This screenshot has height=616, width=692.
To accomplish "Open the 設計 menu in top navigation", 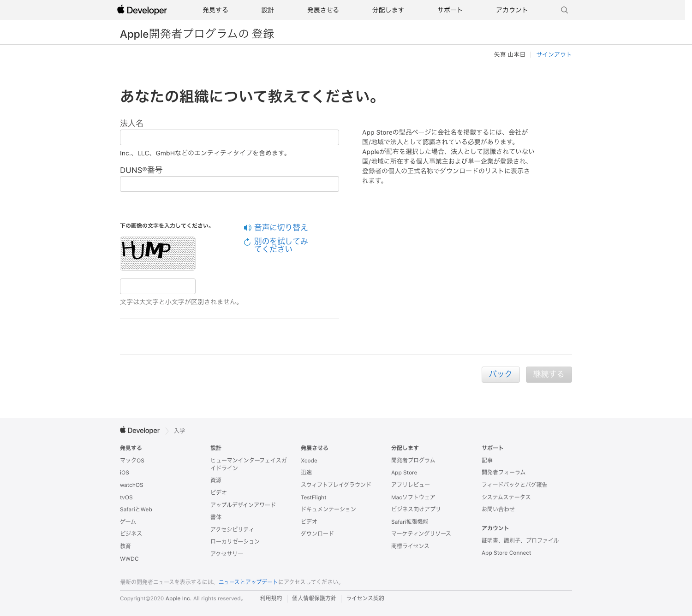I will pyautogui.click(x=268, y=10).
